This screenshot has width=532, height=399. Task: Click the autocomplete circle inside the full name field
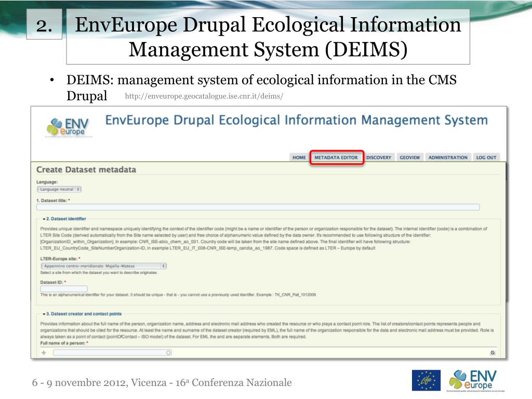coord(168,353)
